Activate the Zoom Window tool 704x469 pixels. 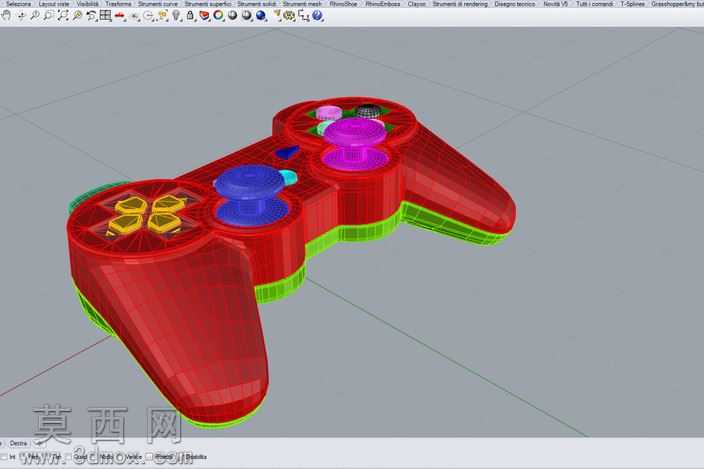coord(48,16)
